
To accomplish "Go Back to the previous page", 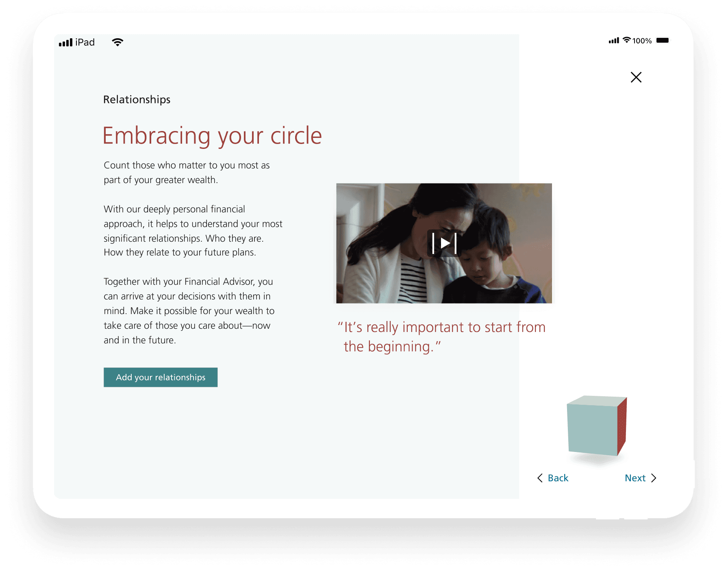I will [553, 478].
